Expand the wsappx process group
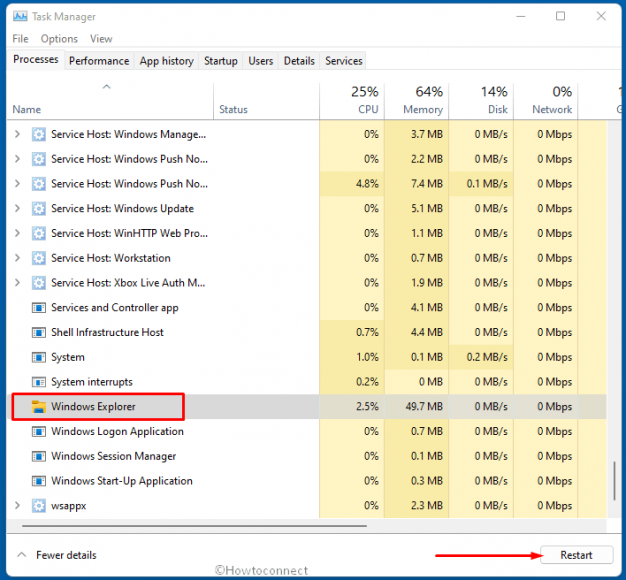 click(x=17, y=505)
